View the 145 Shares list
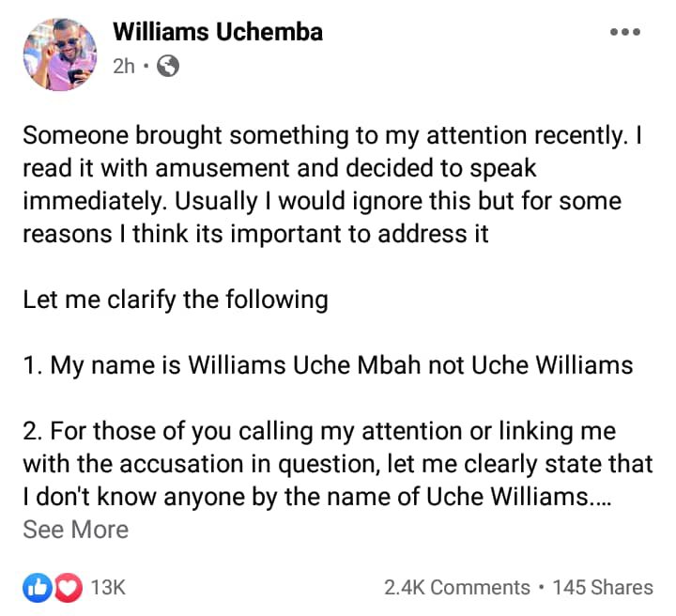 tap(603, 588)
